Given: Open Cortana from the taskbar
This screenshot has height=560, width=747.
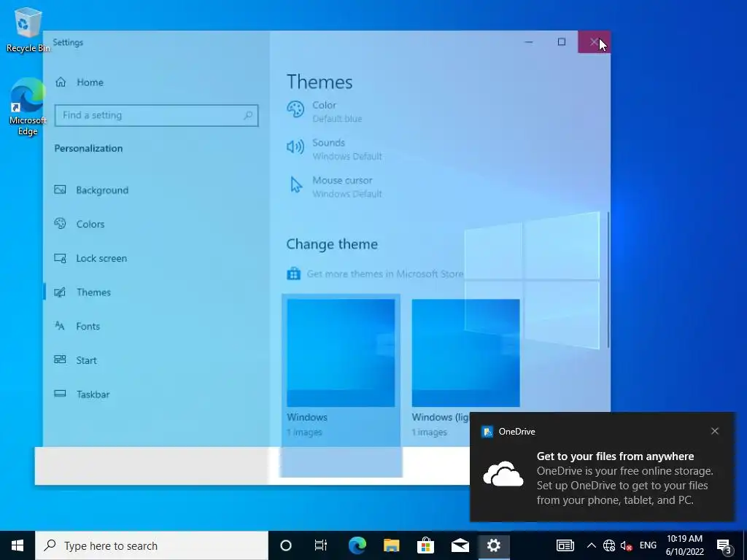Looking at the screenshot, I should (x=286, y=545).
